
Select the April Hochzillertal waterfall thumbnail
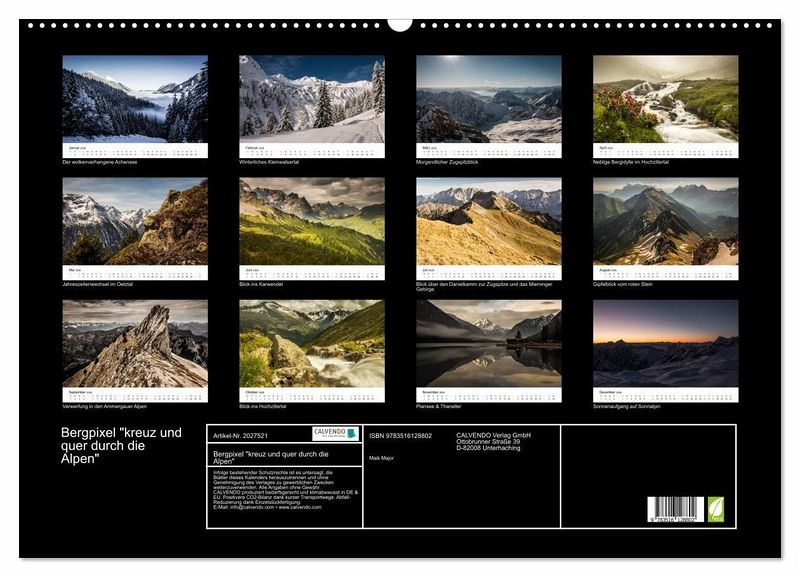tap(665, 99)
